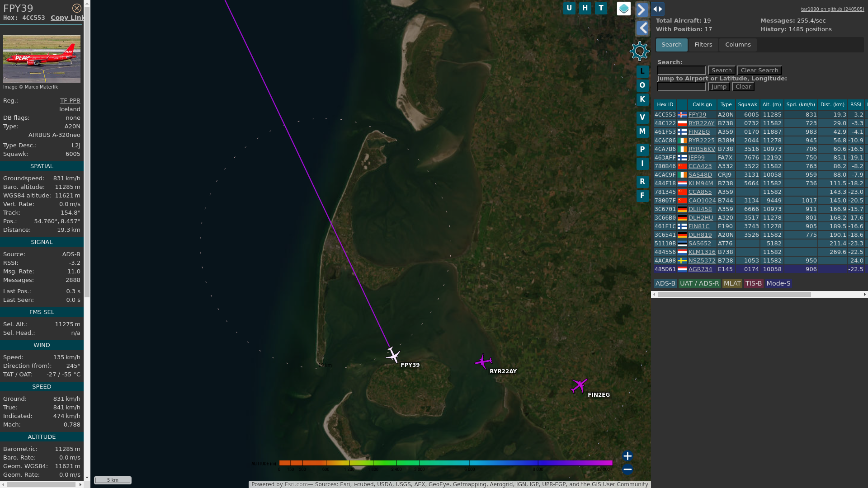The height and width of the screenshot is (488, 868).
Task: Click the double-arrow sidebar toggle icon
Action: tap(658, 9)
